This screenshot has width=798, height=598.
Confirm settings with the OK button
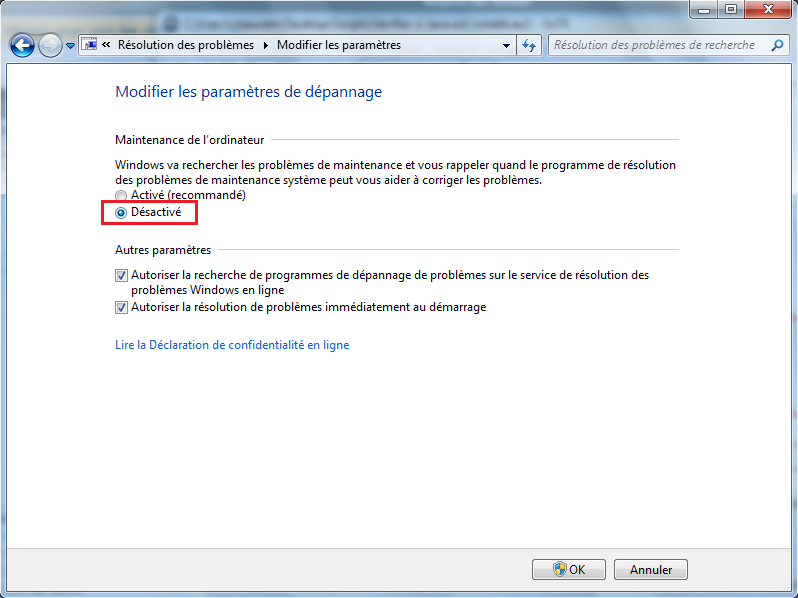(x=569, y=569)
